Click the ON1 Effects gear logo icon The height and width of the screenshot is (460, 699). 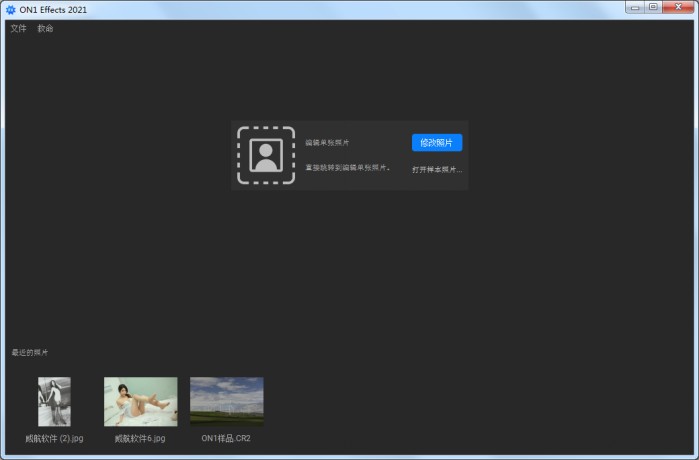(x=11, y=9)
